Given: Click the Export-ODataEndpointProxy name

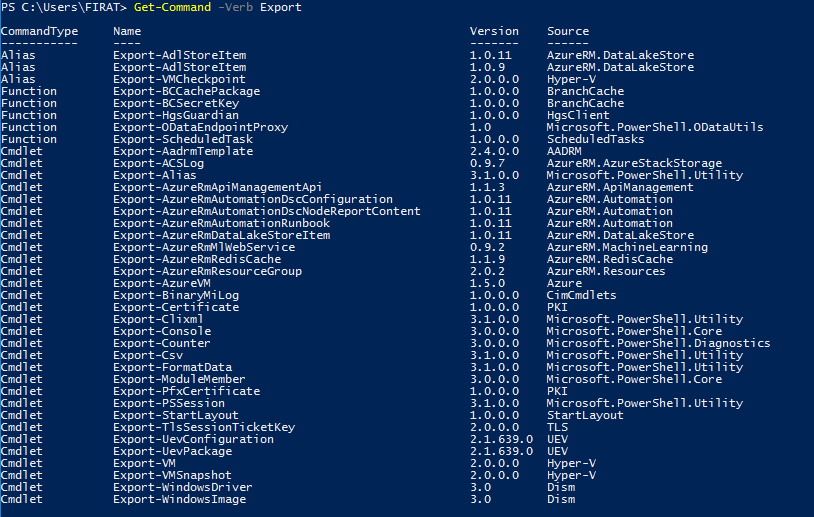Looking at the screenshot, I should tap(200, 127).
